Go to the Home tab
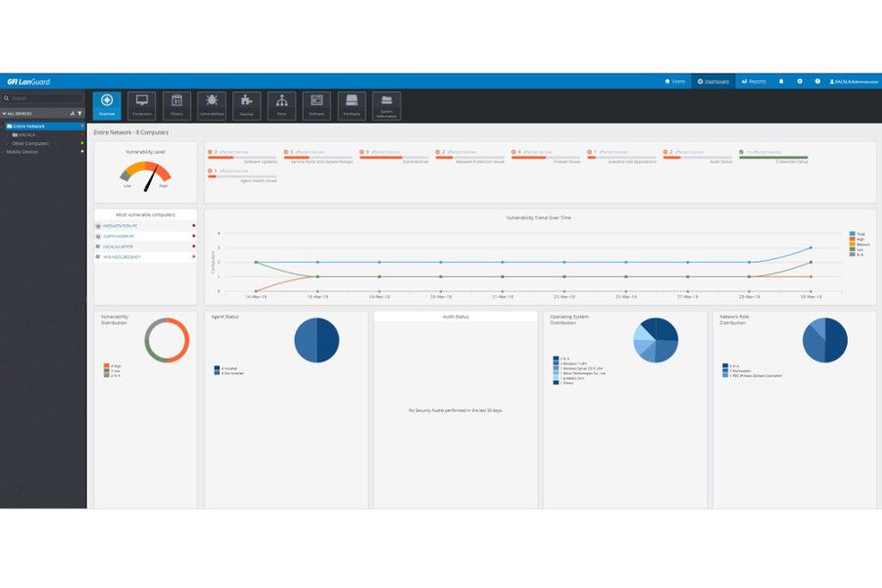882x588 pixels. pos(674,81)
